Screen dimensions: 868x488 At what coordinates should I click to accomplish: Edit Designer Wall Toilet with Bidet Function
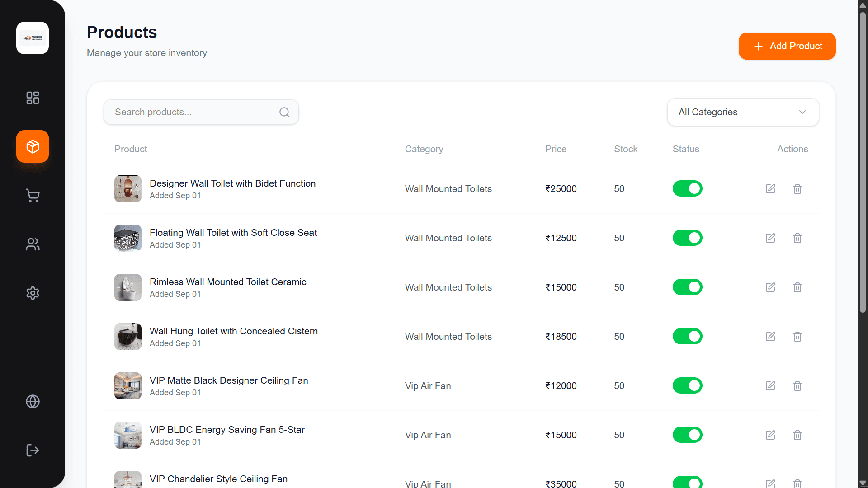[770, 189]
